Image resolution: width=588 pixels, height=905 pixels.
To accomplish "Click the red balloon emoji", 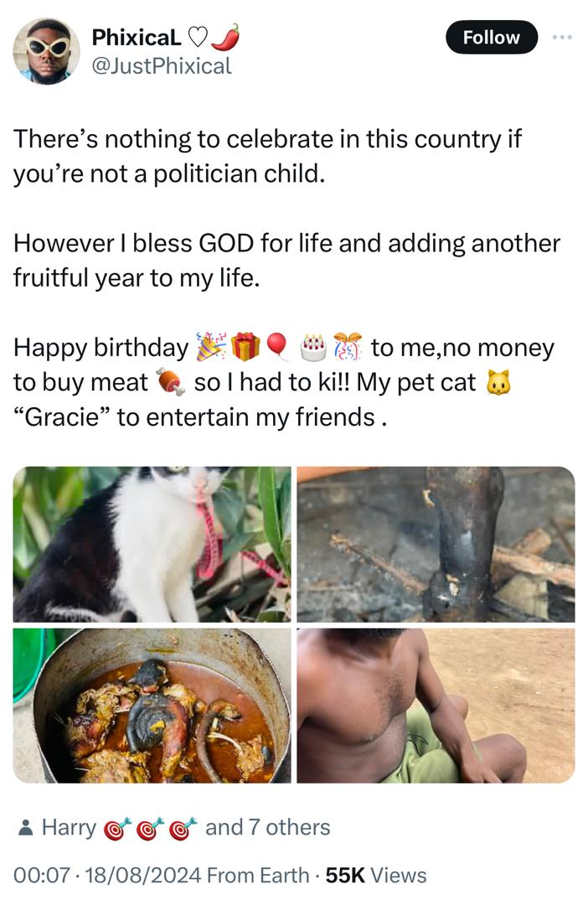I will 277,346.
